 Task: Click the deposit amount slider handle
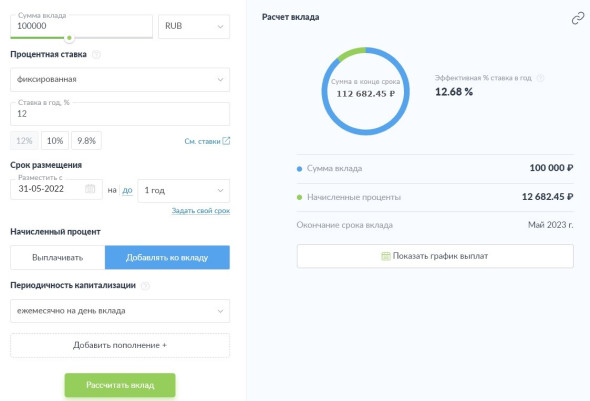click(69, 38)
